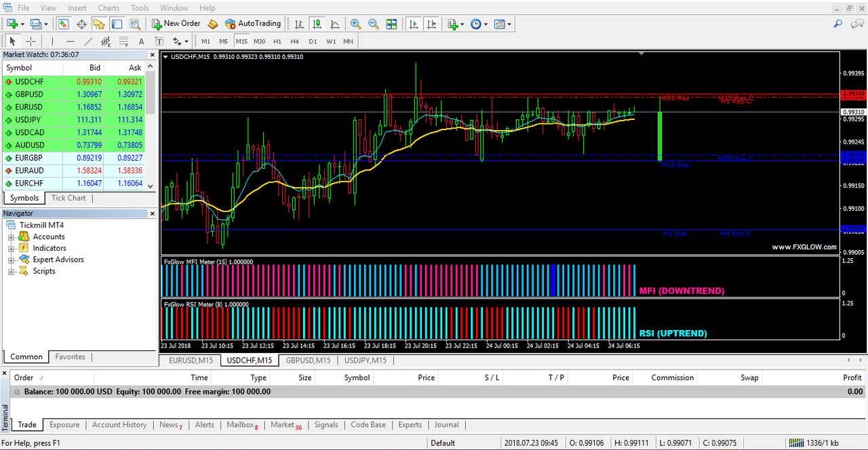Select the EURAUD row in Market Watch

coord(75,171)
